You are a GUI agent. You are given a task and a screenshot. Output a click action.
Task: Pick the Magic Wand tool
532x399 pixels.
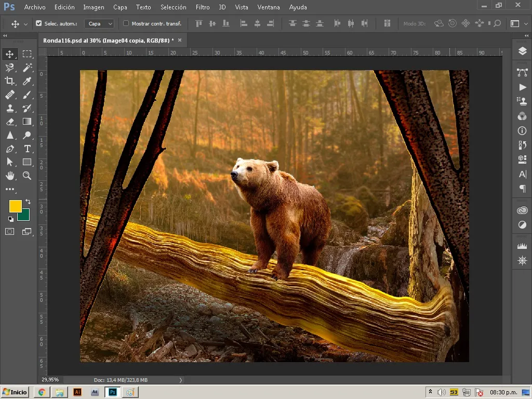click(x=27, y=68)
